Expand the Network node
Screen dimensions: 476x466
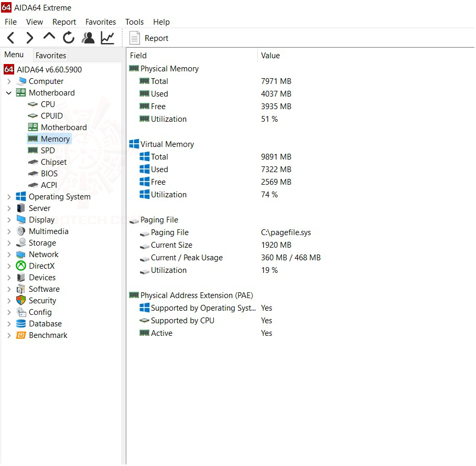pyautogui.click(x=9, y=255)
